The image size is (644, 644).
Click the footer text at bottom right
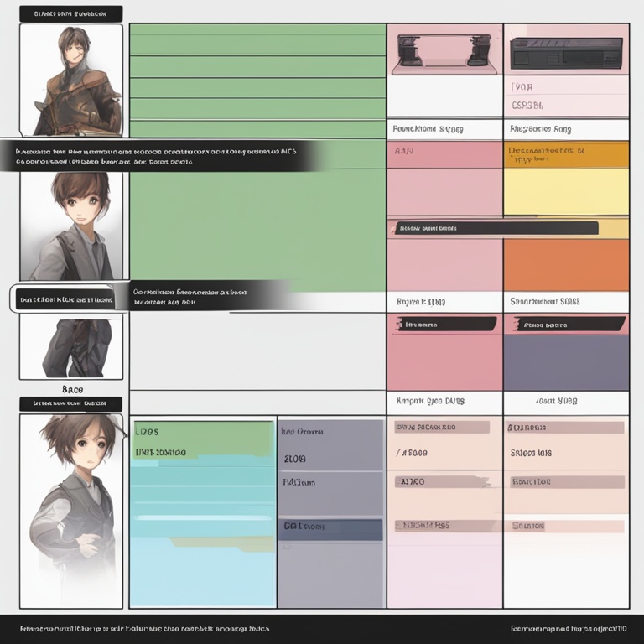click(x=569, y=628)
